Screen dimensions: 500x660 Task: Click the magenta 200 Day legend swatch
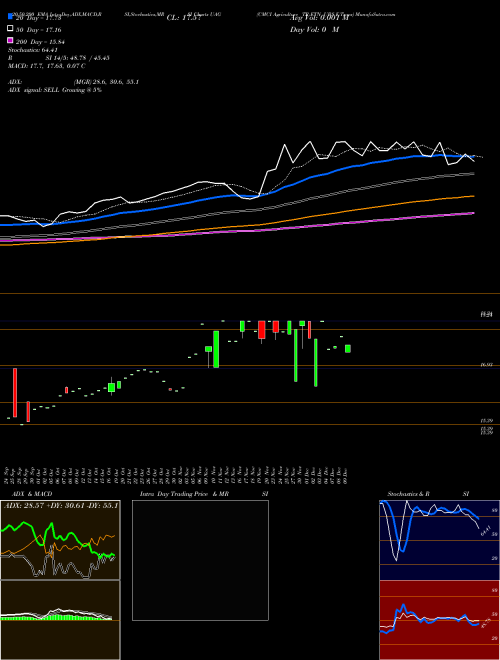tap(10, 40)
